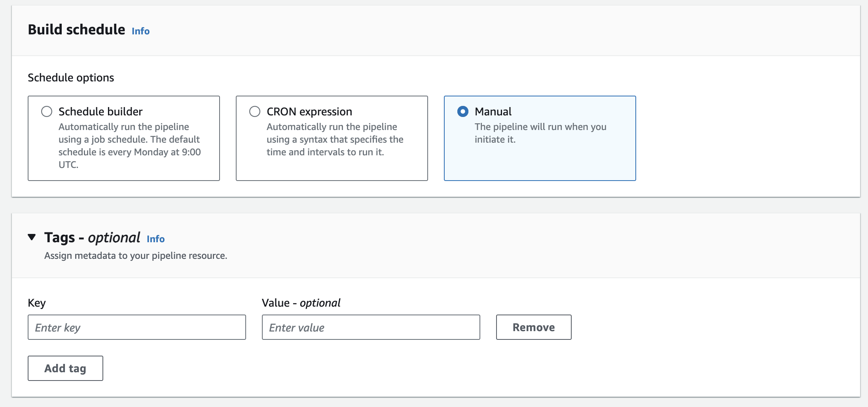
Task: Click the Add tag button
Action: 65,368
